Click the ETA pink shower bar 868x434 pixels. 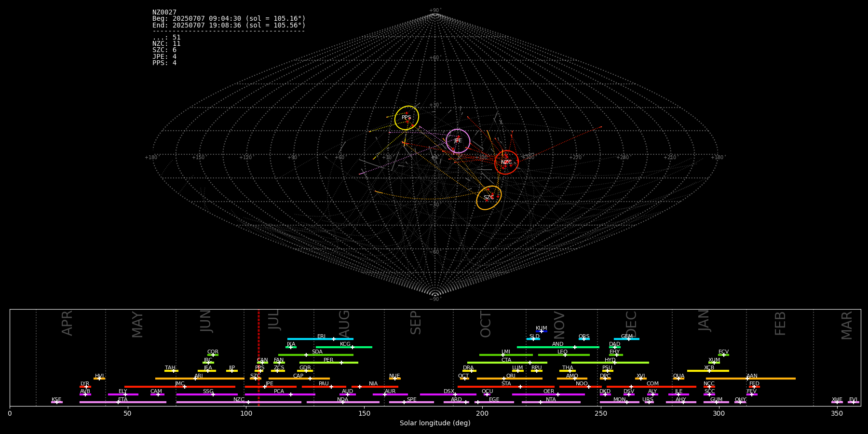click(123, 402)
